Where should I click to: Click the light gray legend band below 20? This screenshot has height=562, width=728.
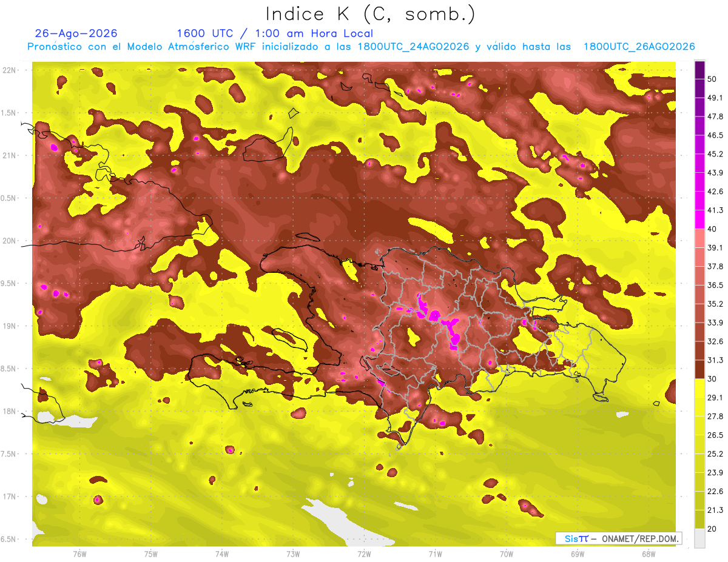699,538
